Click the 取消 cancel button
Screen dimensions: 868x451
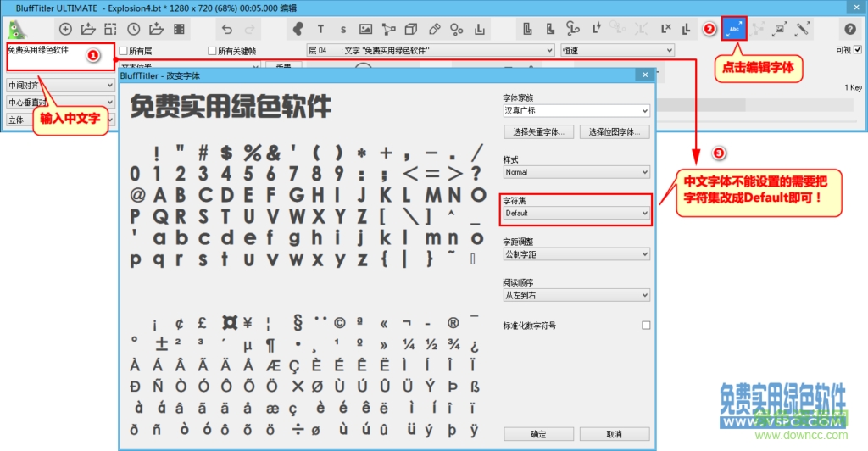point(614,434)
